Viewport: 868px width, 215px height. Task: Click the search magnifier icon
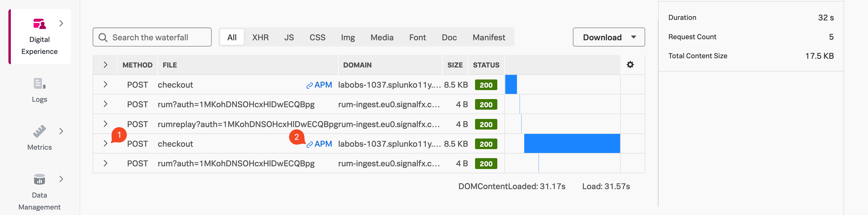pyautogui.click(x=103, y=38)
